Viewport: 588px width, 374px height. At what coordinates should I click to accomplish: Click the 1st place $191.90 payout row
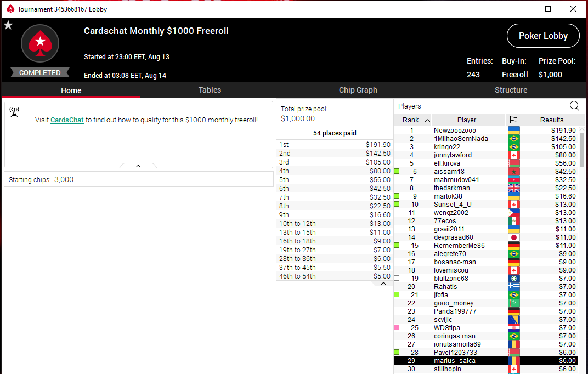pos(335,145)
